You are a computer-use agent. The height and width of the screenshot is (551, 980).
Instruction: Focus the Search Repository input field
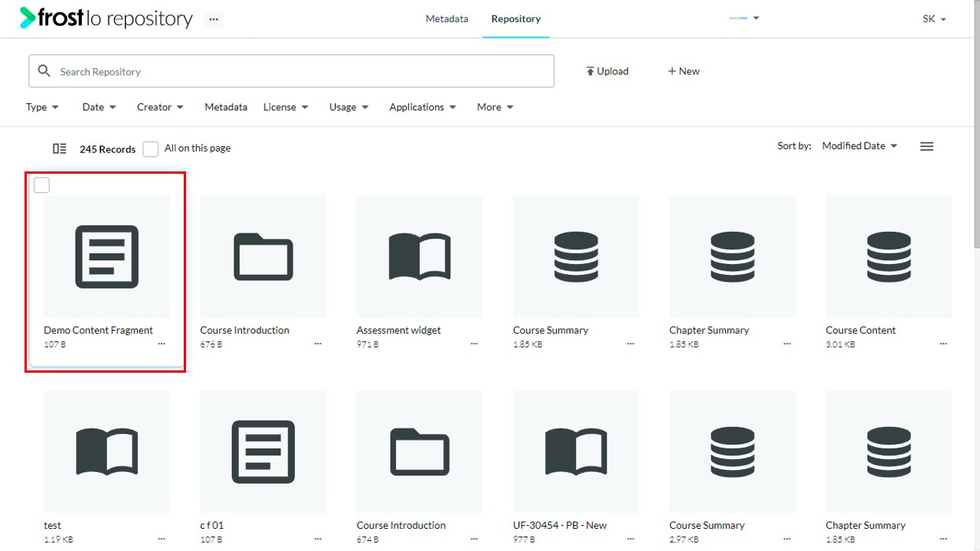tap(292, 71)
